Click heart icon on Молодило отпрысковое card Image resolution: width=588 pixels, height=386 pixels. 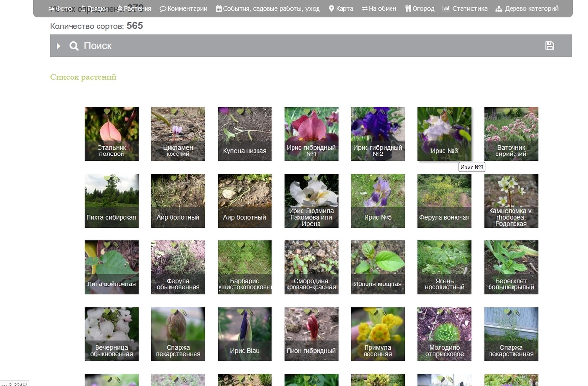tap(440, 311)
